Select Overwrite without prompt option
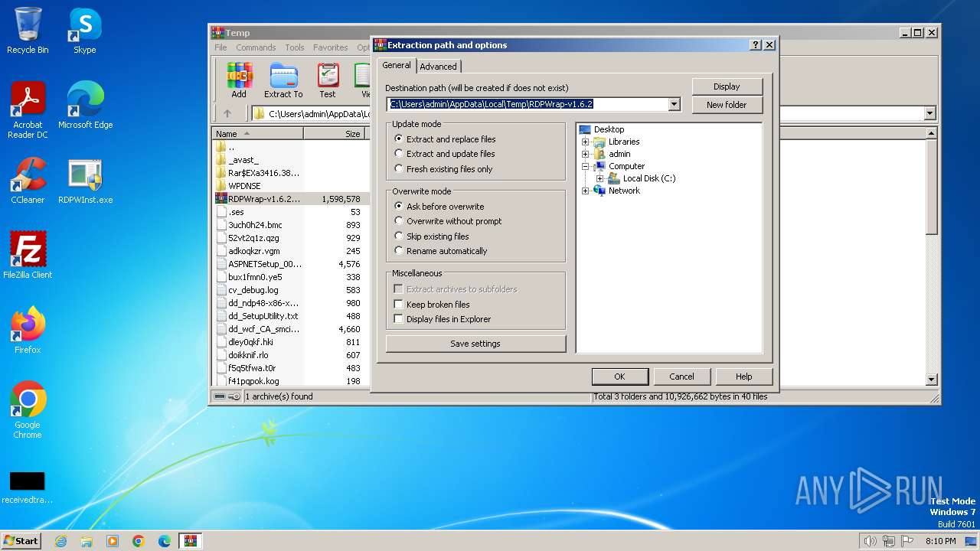The image size is (980, 551). coord(448,221)
